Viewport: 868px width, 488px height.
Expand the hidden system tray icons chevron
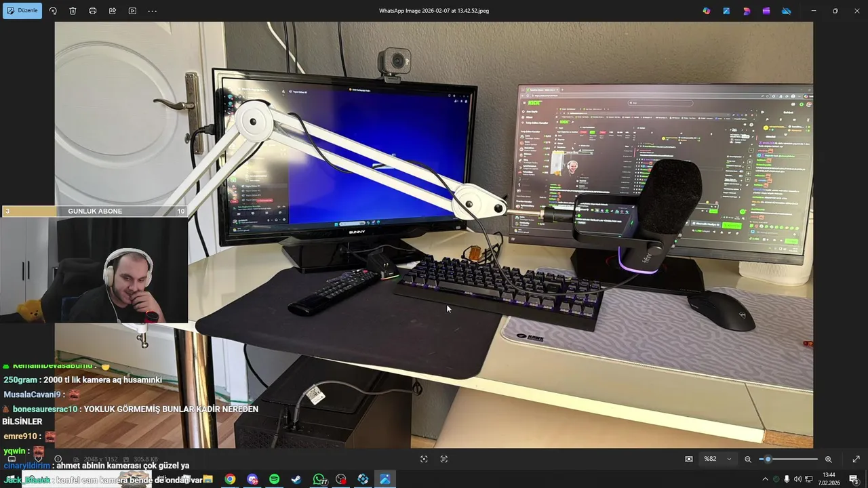pos(766,479)
